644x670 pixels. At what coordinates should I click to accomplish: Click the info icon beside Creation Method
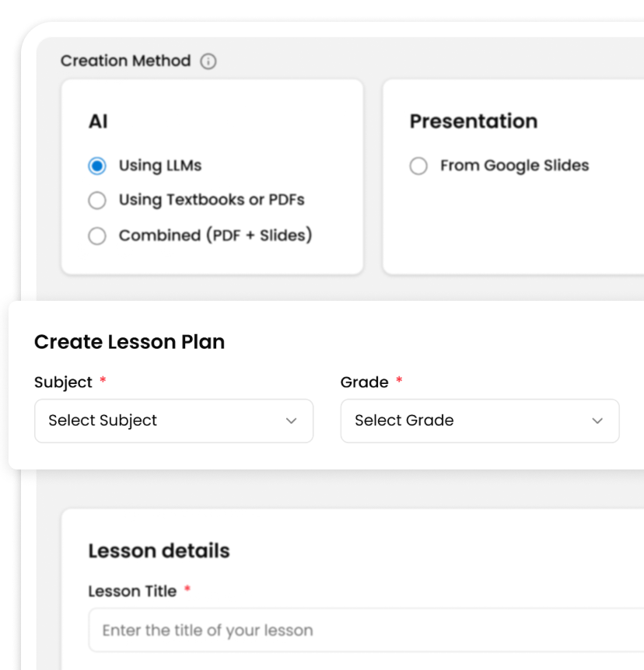tap(208, 61)
